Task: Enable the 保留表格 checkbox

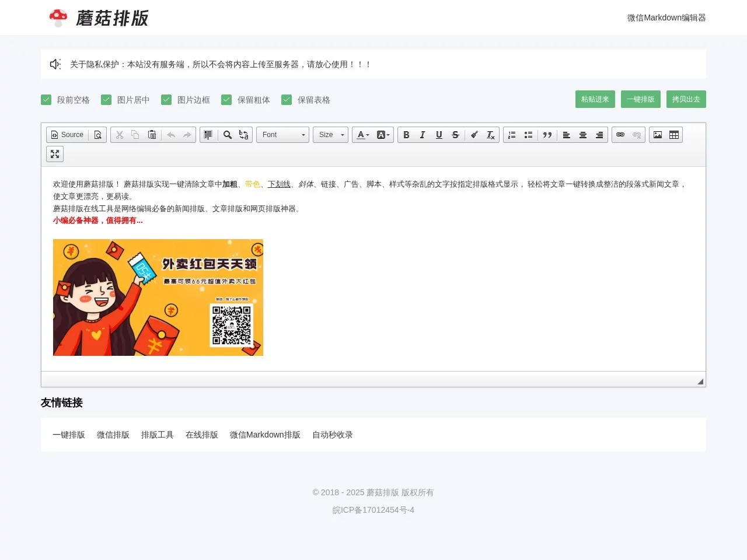Action: coord(287,99)
